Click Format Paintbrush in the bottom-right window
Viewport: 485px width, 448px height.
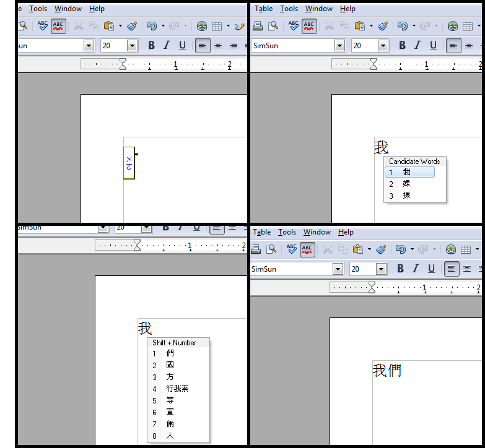tap(381, 249)
